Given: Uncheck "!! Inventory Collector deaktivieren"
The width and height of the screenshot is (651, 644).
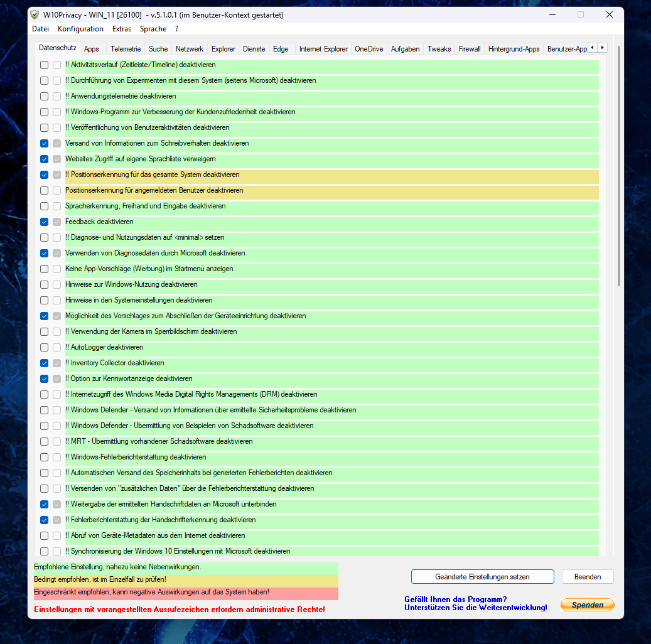Looking at the screenshot, I should (x=44, y=363).
